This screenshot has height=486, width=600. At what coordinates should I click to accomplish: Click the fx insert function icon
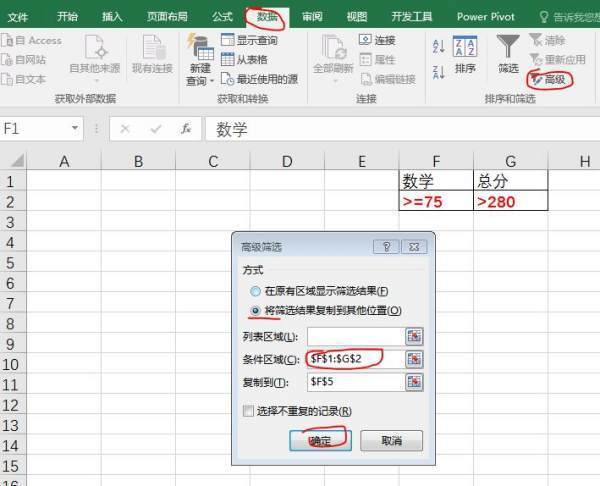[186, 129]
